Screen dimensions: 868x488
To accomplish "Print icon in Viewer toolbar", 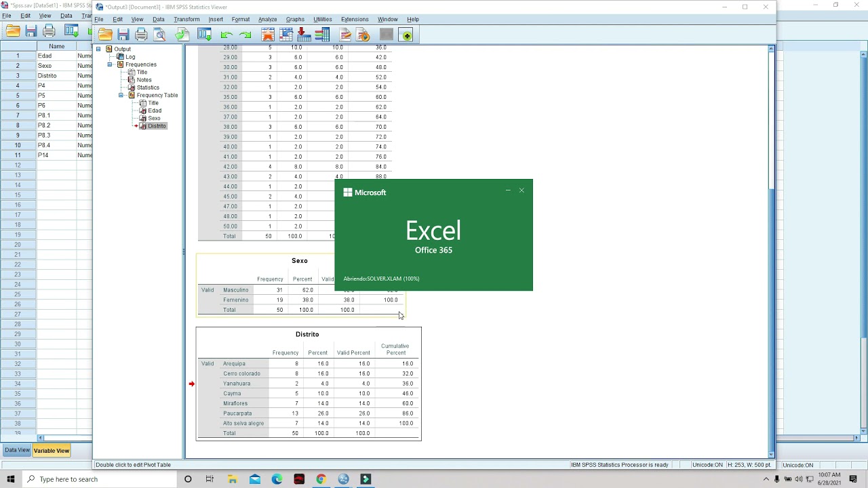I will pos(141,35).
